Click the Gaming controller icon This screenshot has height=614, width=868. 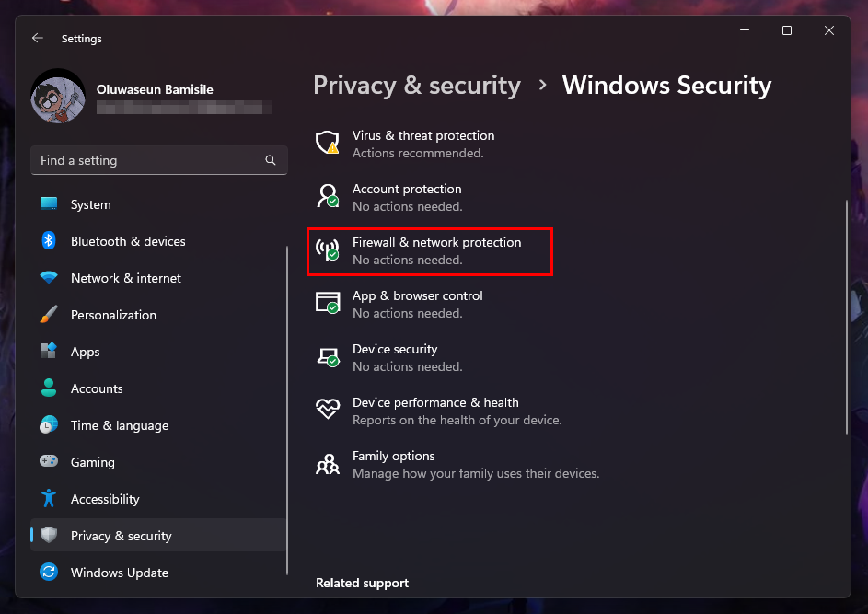[49, 460]
